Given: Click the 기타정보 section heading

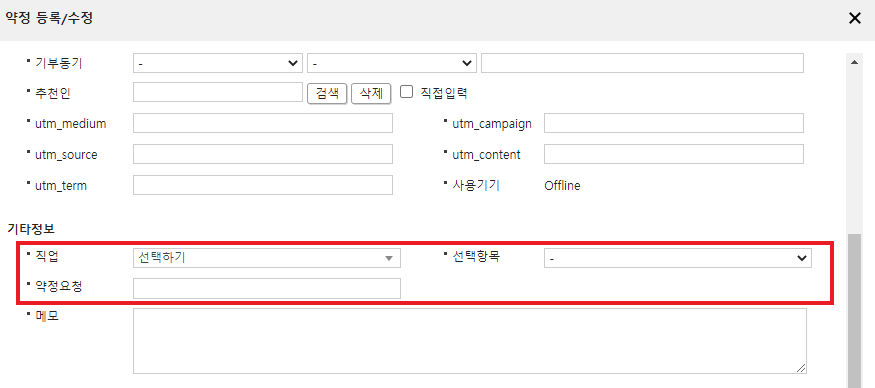Looking at the screenshot, I should [x=30, y=228].
